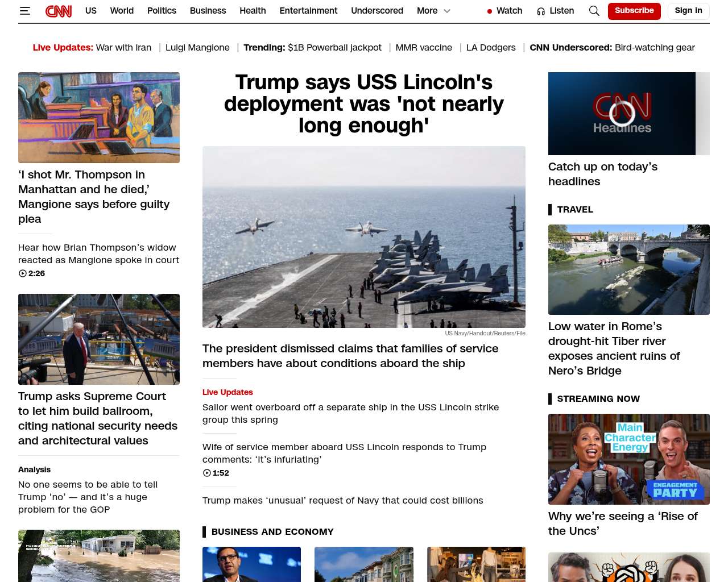Click the Main Character Energy thumbnail

tap(629, 459)
